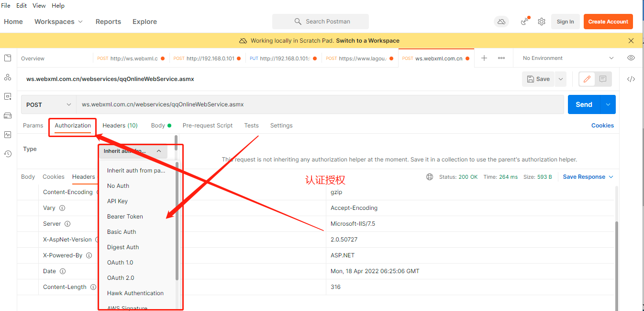Switch to edit (pencil) mode icon
644x311 pixels.
[x=587, y=79]
